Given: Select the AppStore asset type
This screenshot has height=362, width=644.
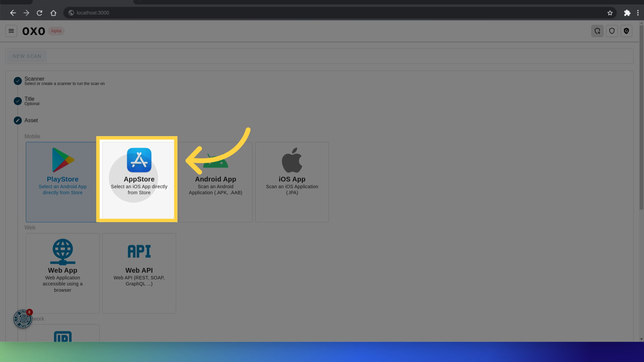Looking at the screenshot, I should pos(139,179).
